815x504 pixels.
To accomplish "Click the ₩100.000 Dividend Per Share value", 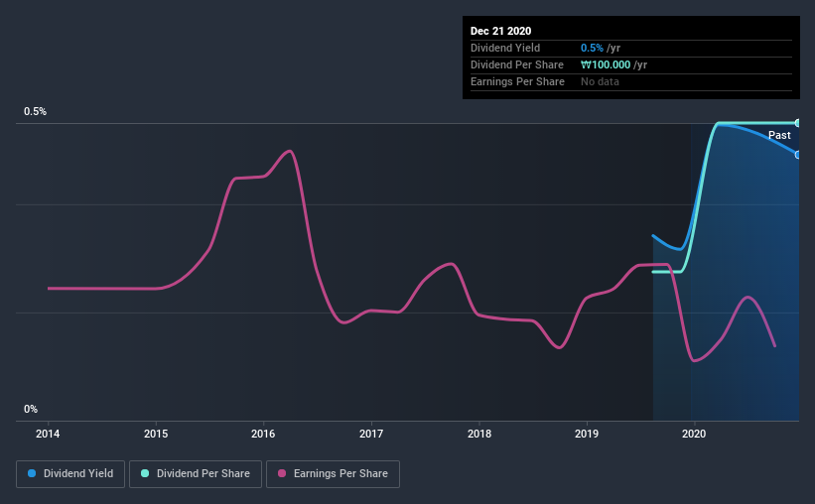I will point(606,64).
